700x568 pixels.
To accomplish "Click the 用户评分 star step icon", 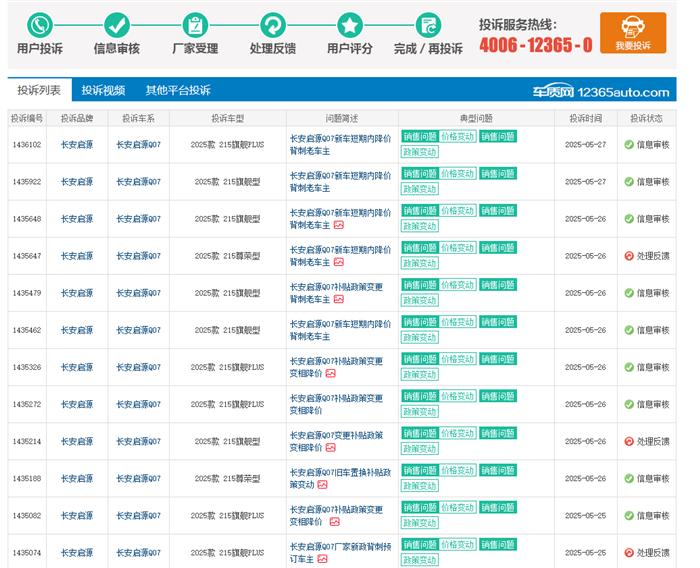I will pyautogui.click(x=350, y=25).
